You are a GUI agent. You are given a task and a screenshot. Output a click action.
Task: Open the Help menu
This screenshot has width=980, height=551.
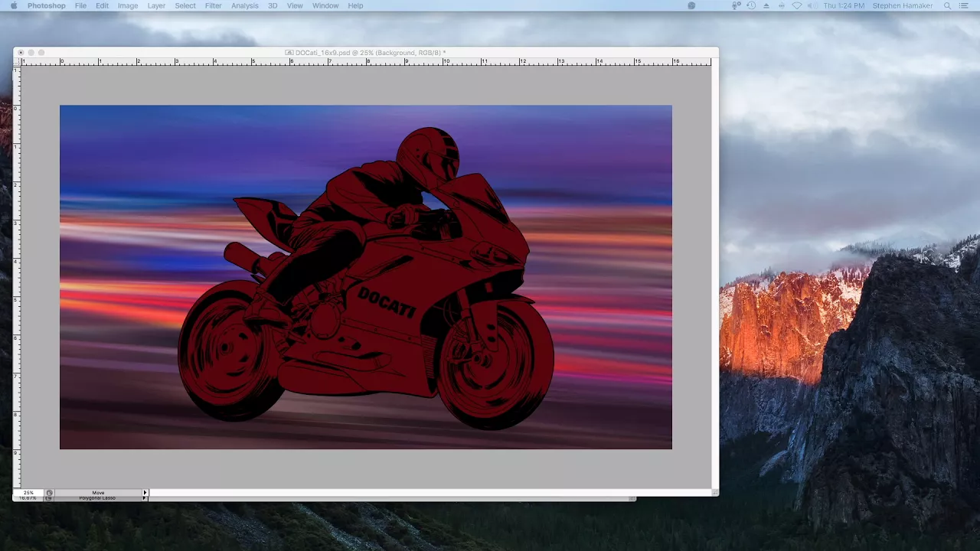point(356,5)
